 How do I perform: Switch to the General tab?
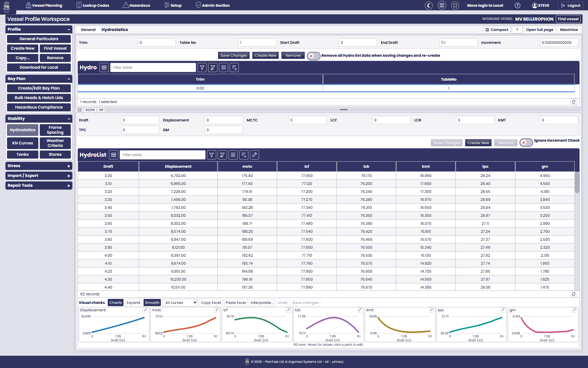point(88,30)
